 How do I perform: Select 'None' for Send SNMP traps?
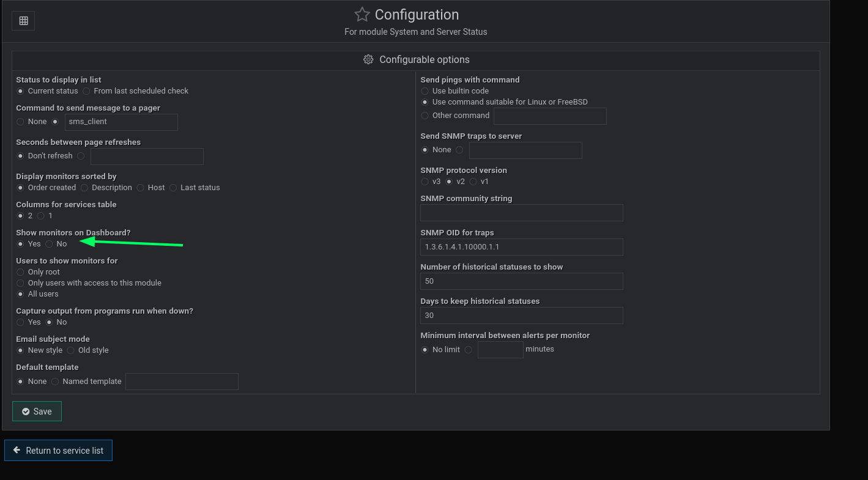coord(425,150)
